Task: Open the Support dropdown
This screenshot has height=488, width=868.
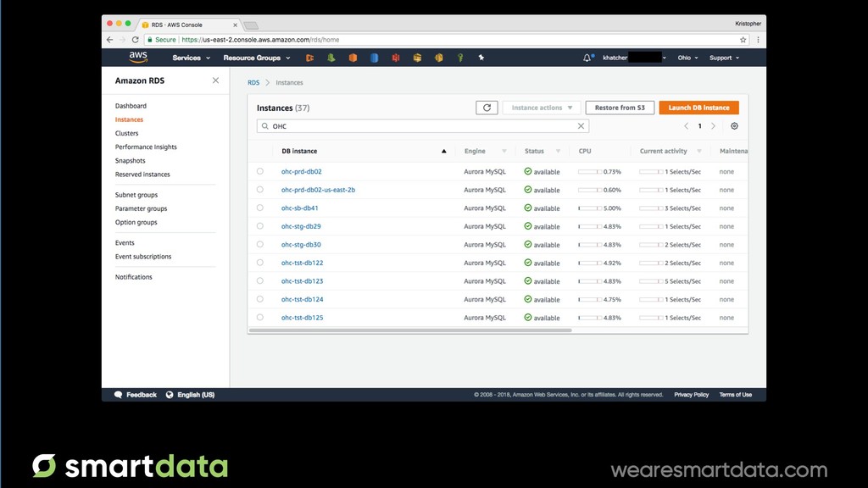Action: (x=724, y=58)
